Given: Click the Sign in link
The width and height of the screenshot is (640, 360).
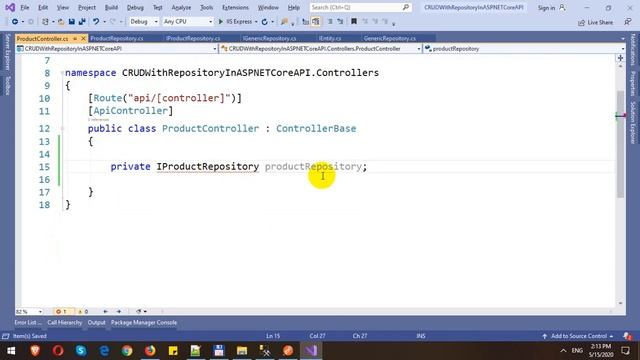Looking at the screenshot, I should coord(546,8).
